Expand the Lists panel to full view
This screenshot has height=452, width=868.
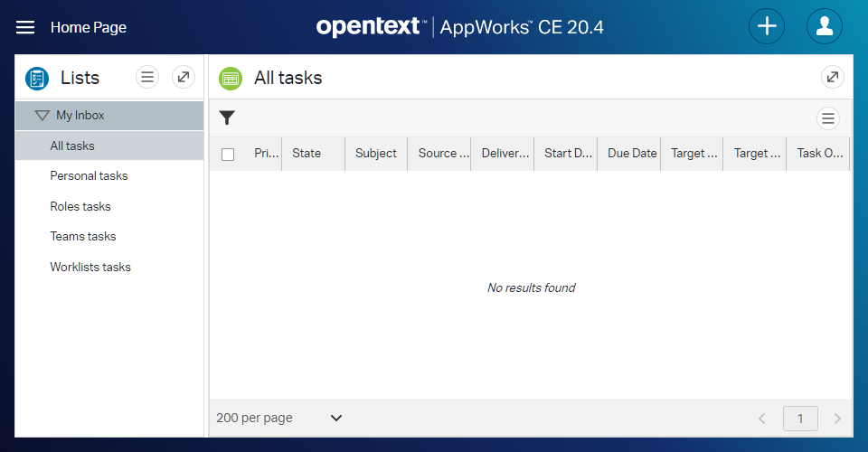pyautogui.click(x=184, y=77)
